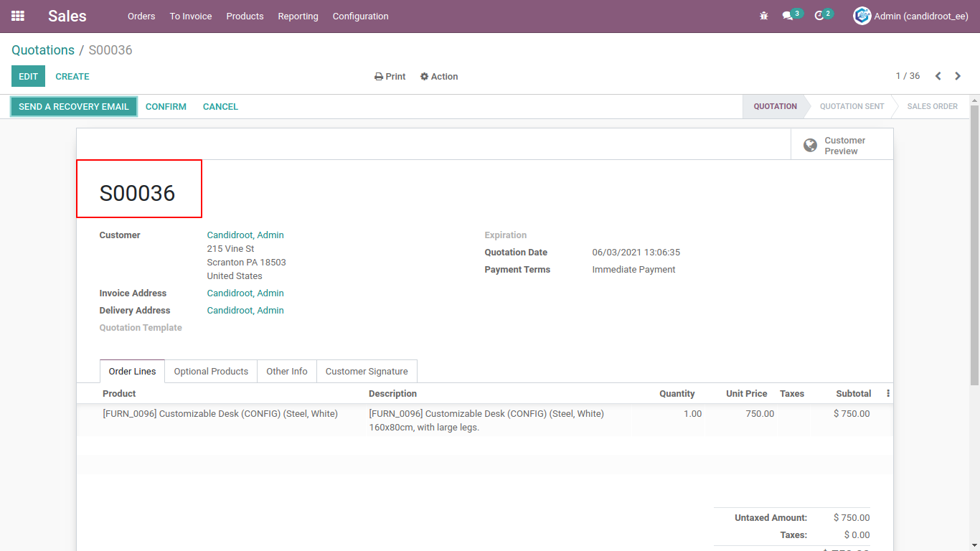Open column options kebab icon
Viewport: 980px width, 551px height.
click(888, 393)
